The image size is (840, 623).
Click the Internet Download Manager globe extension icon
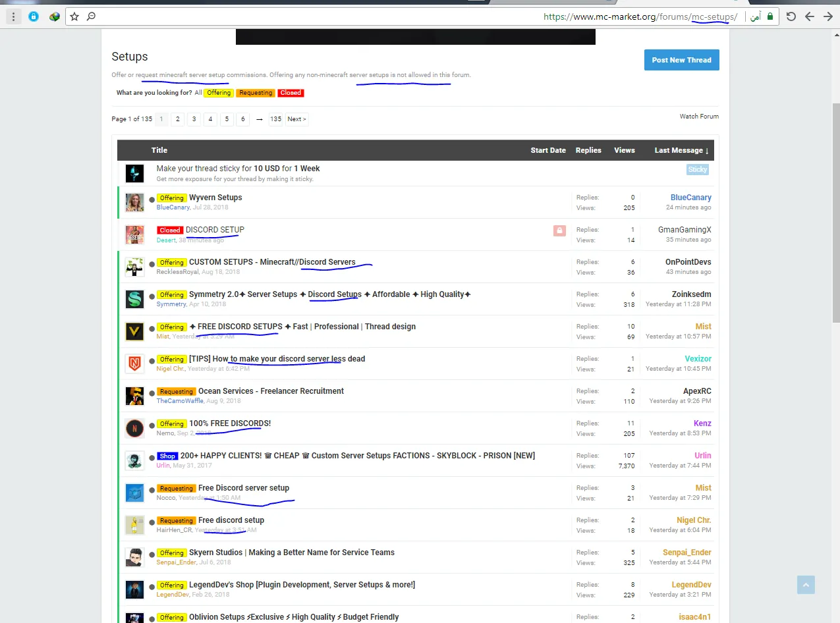tap(55, 16)
